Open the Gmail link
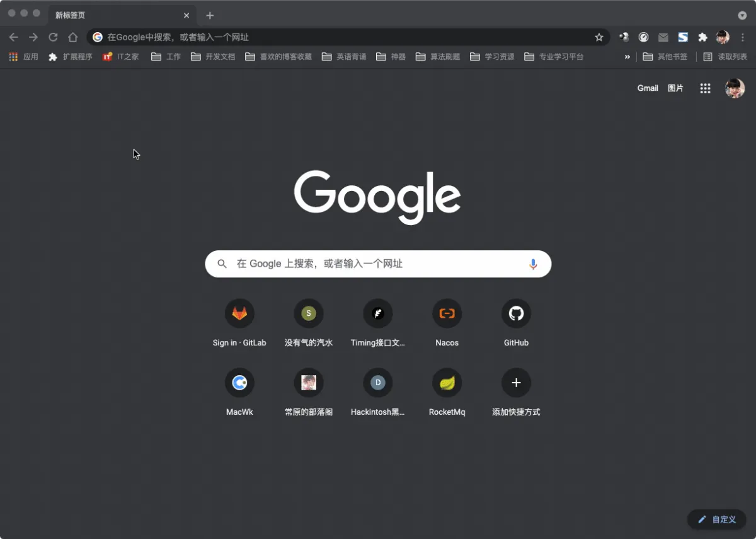This screenshot has height=539, width=756. click(647, 88)
